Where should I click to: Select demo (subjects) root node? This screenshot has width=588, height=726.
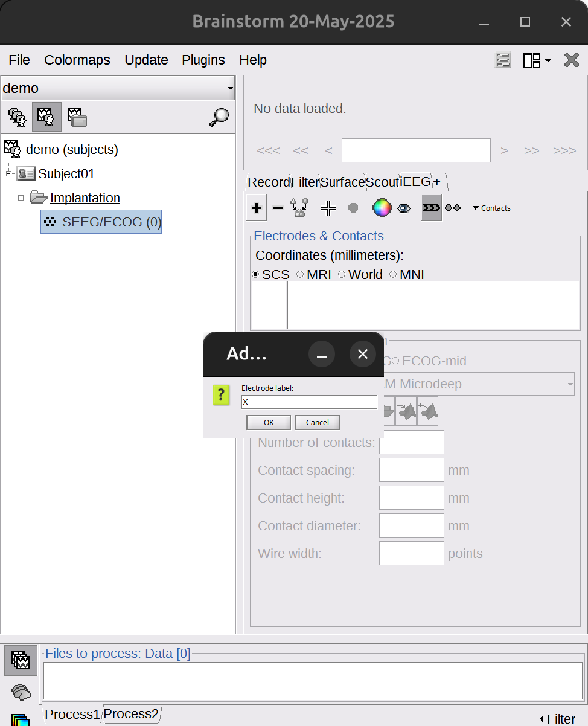tap(72, 149)
